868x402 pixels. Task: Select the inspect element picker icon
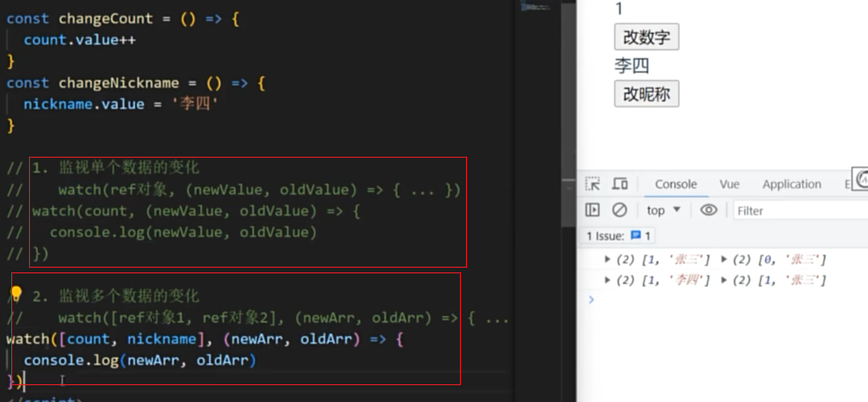(592, 184)
